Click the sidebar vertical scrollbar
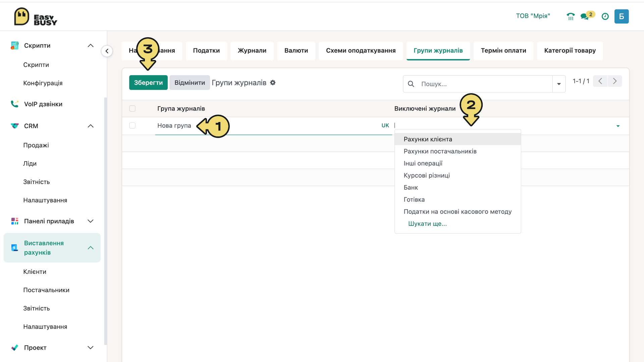This screenshot has height=362, width=644. point(106,221)
